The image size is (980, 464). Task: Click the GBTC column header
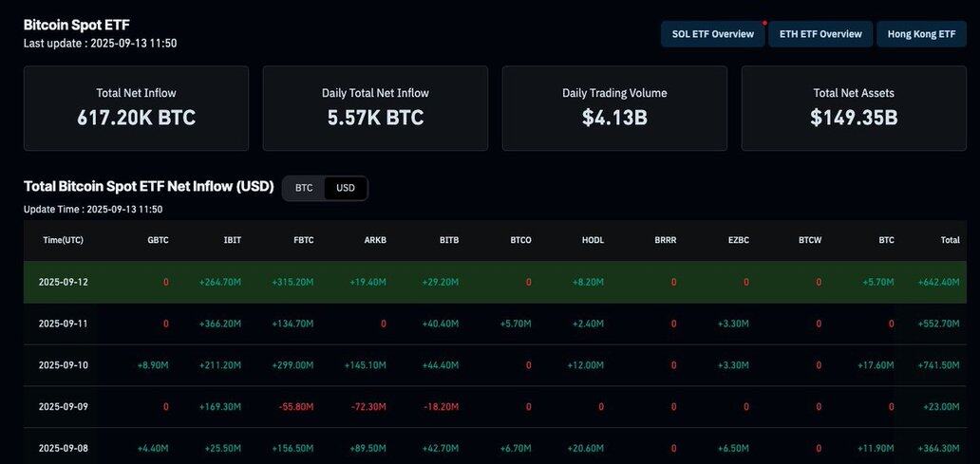pos(159,240)
